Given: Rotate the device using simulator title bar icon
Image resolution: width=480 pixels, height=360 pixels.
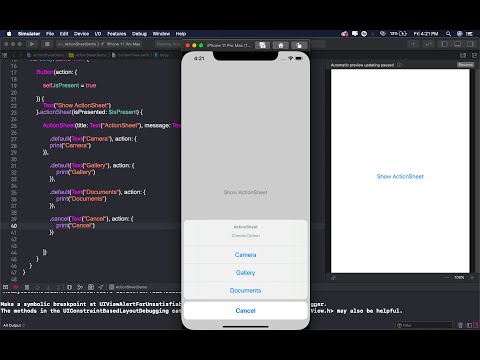Looking at the screenshot, I should (x=299, y=45).
